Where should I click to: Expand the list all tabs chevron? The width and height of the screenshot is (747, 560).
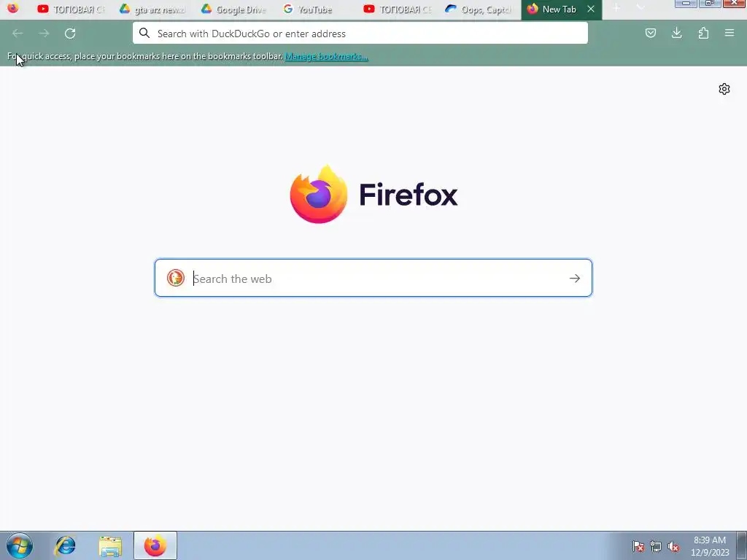click(x=640, y=8)
